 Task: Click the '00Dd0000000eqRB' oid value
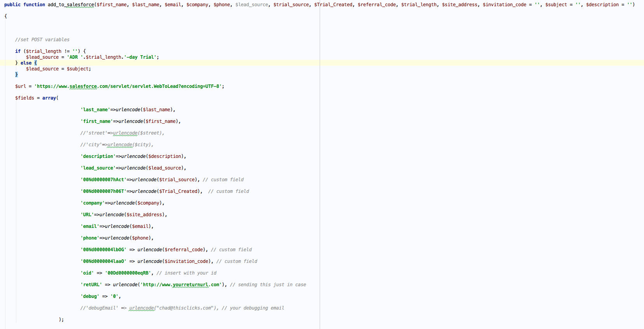[128, 273]
